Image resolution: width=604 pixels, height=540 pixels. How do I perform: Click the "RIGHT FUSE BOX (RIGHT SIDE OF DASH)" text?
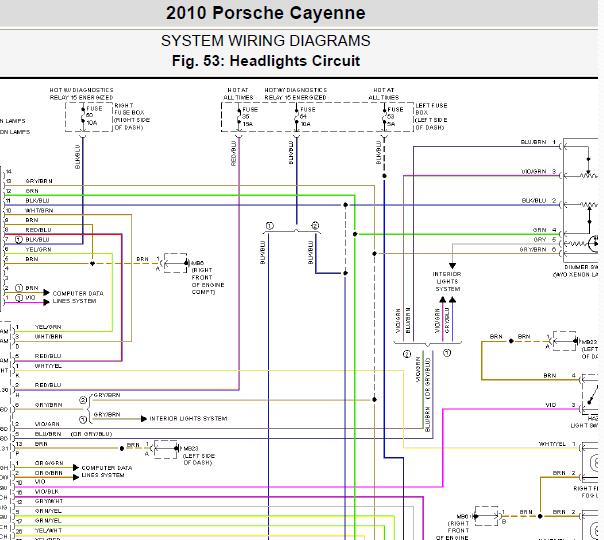click(x=132, y=116)
